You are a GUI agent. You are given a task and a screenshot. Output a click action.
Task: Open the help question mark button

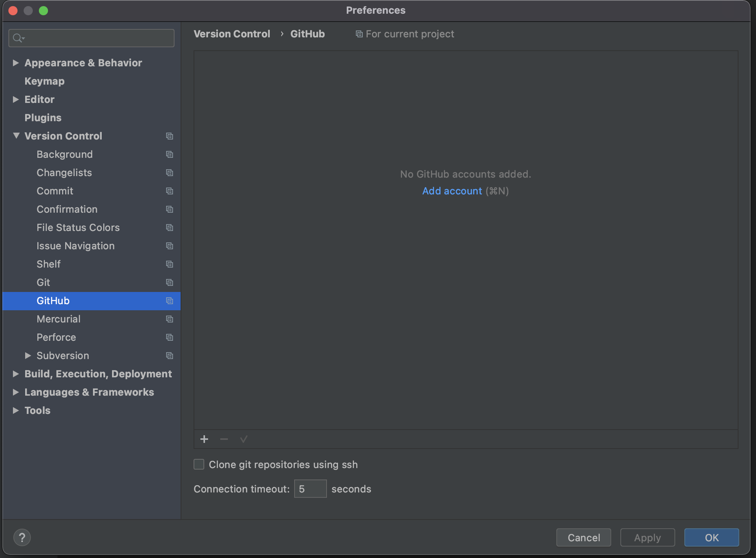pyautogui.click(x=22, y=537)
